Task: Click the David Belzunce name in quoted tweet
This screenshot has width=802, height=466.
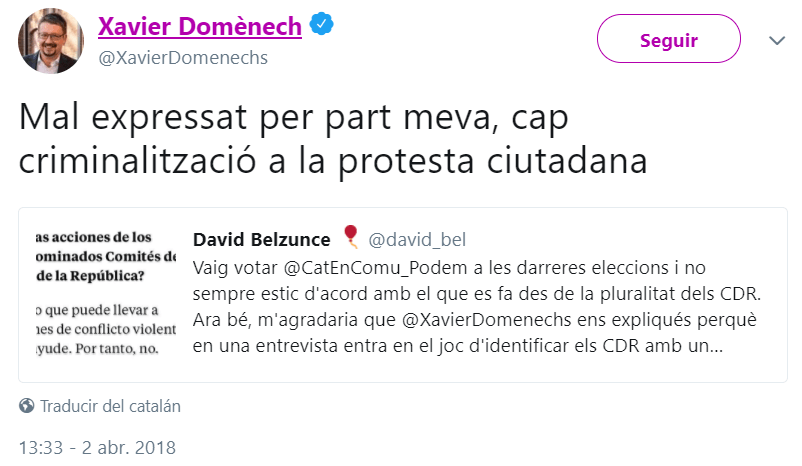Action: pyautogui.click(x=263, y=240)
